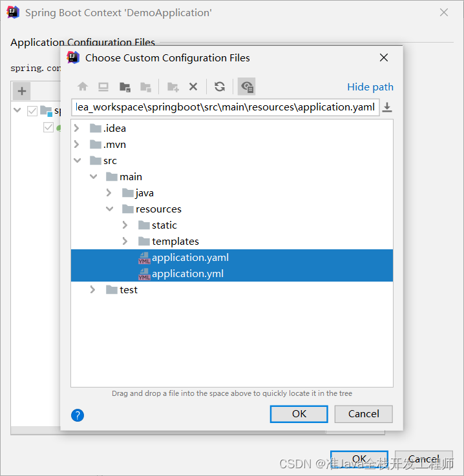This screenshot has height=476, width=464.
Task: Cancel the Choose Custom Configuration Files dialog
Action: (363, 414)
